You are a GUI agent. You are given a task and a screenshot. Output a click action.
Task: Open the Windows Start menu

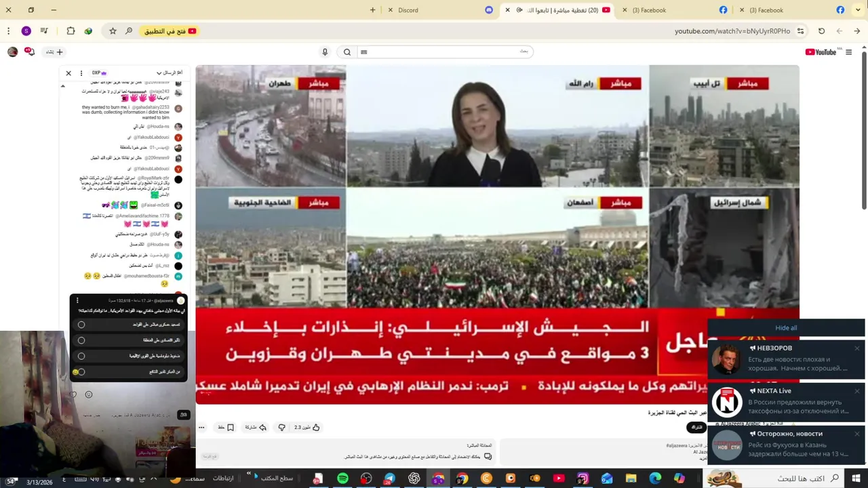855,479
